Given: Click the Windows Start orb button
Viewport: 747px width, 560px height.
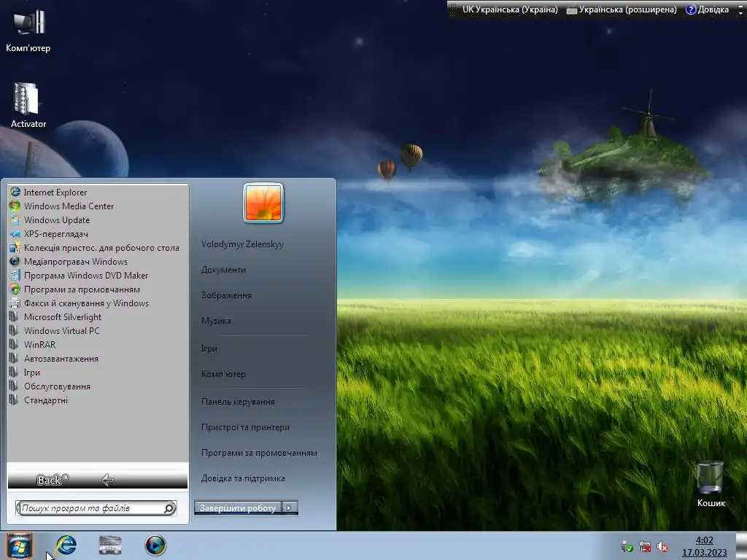Looking at the screenshot, I should [19, 545].
